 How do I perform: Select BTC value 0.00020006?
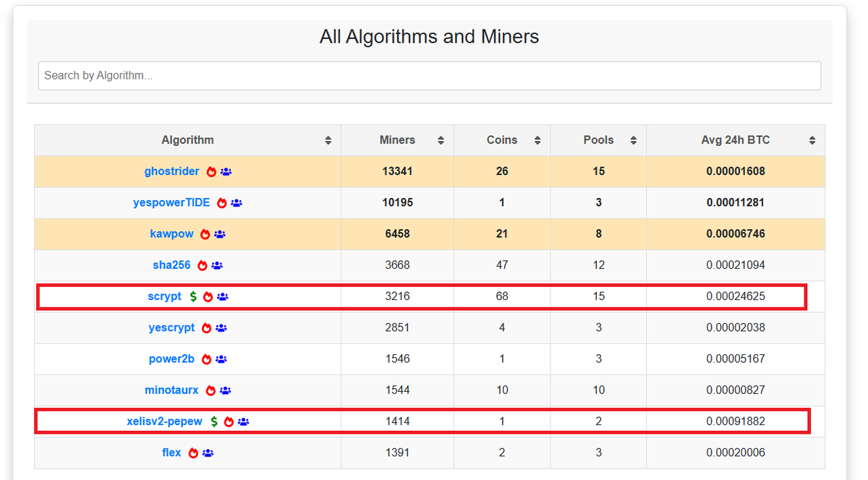pyautogui.click(x=736, y=453)
